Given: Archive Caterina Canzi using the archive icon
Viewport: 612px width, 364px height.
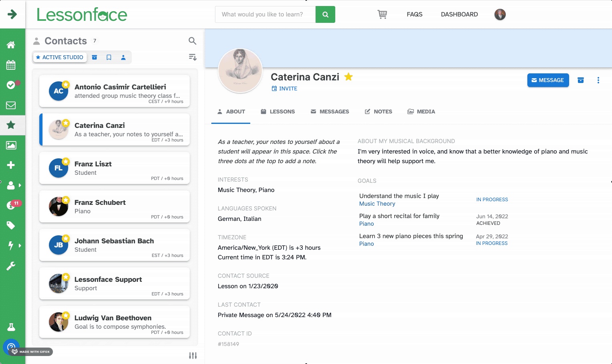Looking at the screenshot, I should tap(580, 80).
